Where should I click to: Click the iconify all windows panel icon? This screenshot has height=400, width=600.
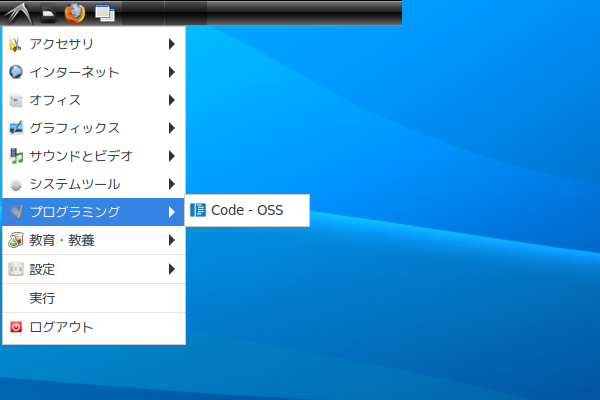click(105, 13)
